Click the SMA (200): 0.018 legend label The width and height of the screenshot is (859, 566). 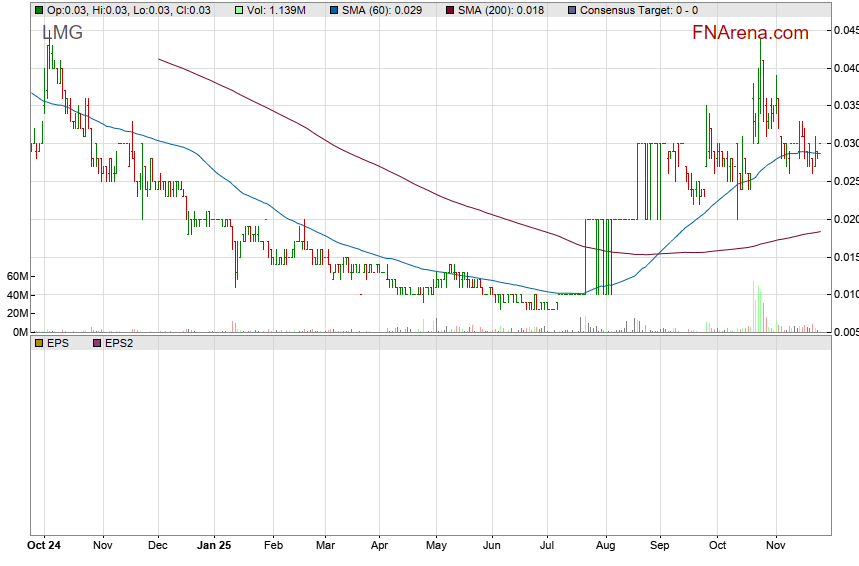pyautogui.click(x=500, y=10)
